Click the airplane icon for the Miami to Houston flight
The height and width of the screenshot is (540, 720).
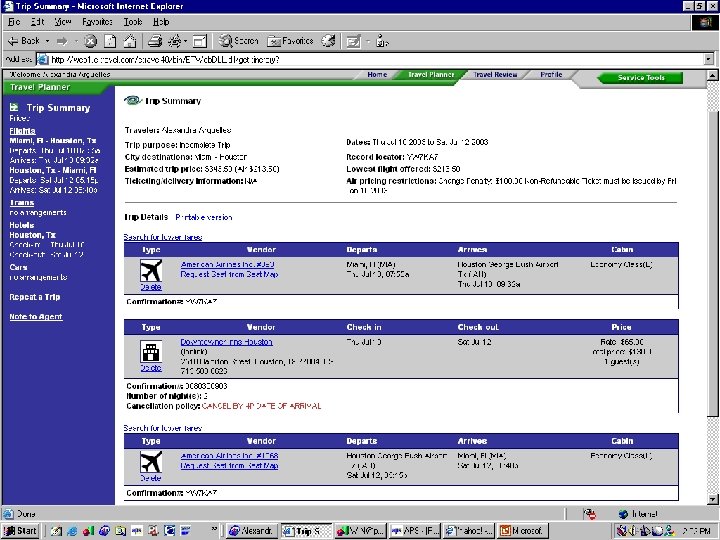pos(151,271)
